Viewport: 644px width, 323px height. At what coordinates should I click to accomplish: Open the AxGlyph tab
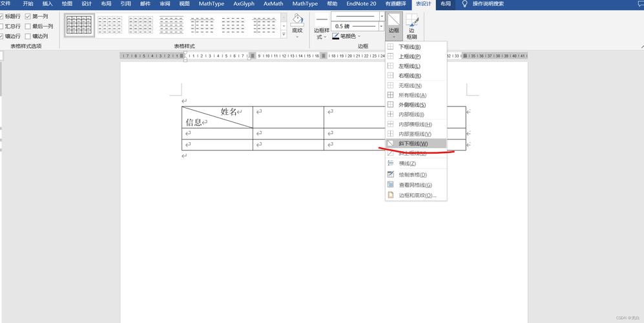244,4
